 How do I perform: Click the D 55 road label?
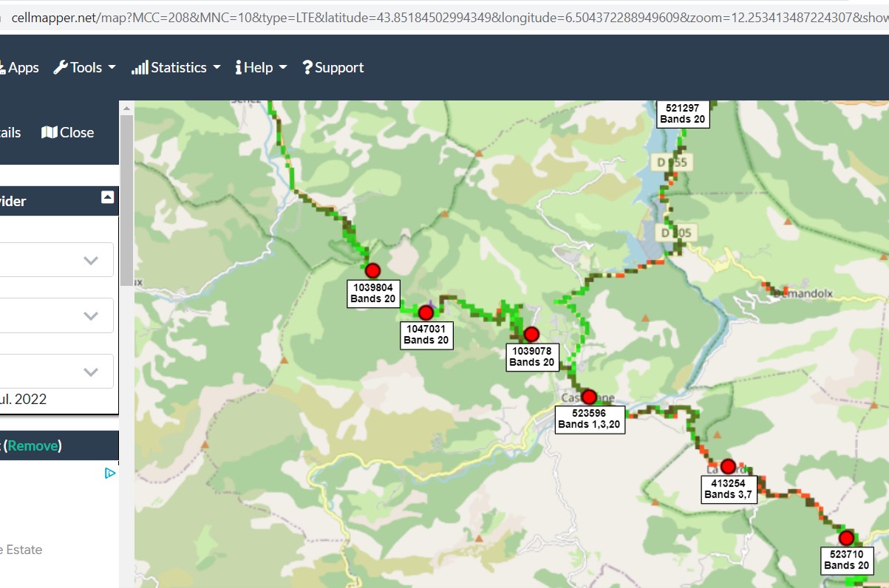(673, 162)
